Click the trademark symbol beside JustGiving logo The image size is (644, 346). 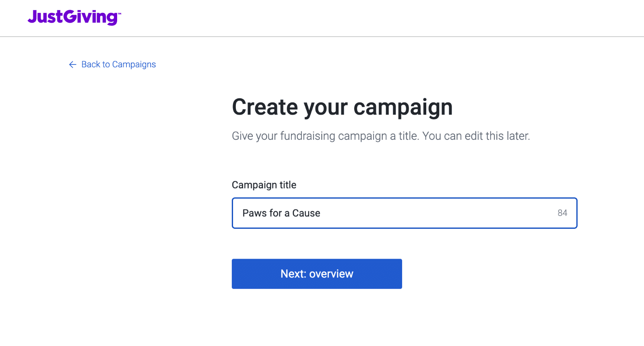(120, 13)
